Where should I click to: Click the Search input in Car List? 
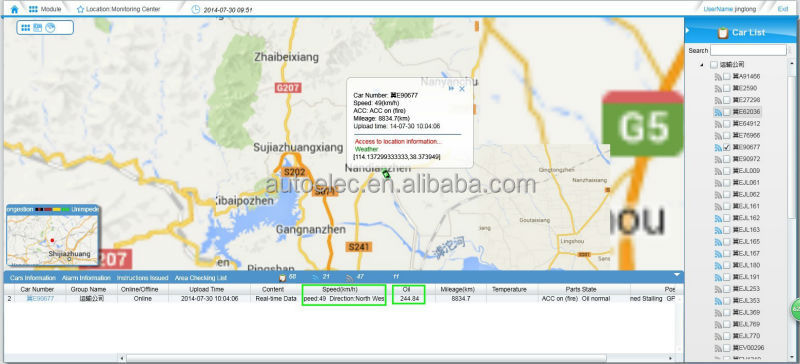pyautogui.click(x=748, y=50)
